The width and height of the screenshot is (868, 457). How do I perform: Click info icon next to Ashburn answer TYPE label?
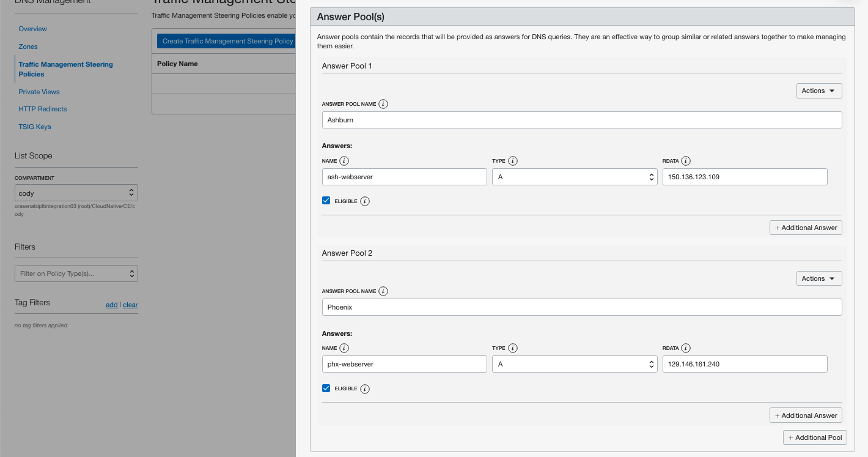(x=513, y=161)
